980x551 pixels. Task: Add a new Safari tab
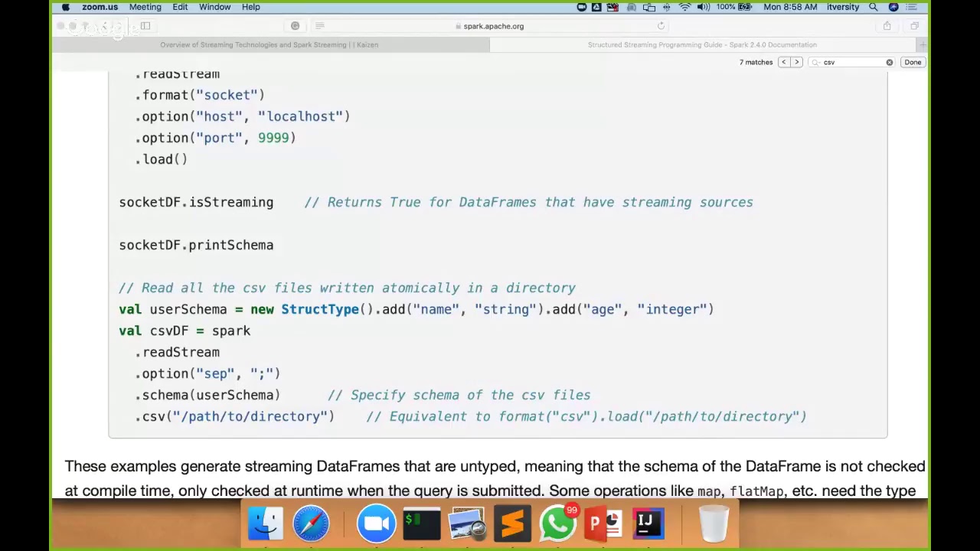(922, 44)
